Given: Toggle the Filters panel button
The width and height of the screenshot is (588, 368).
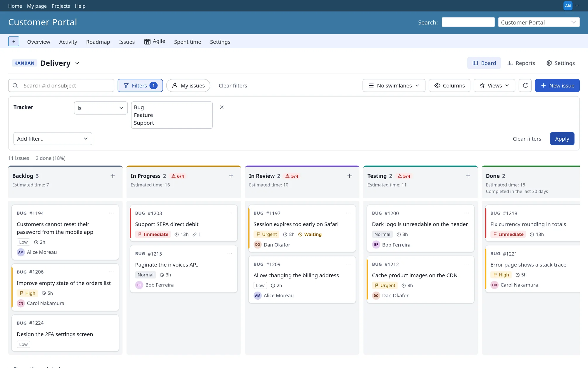Looking at the screenshot, I should pos(140,85).
